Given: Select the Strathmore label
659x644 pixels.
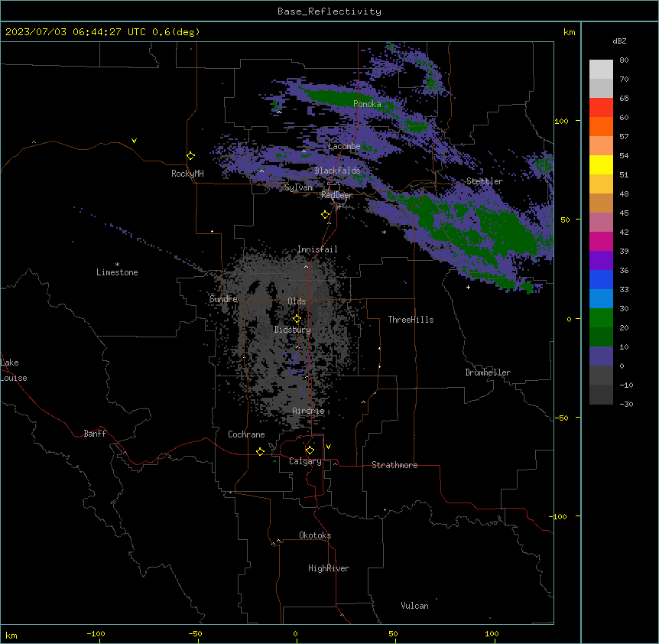Looking at the screenshot, I should coord(394,465).
